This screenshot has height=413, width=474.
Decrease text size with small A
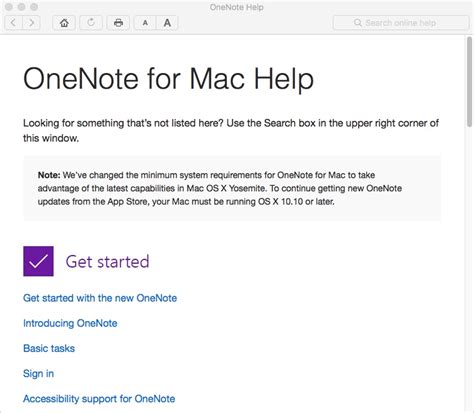point(145,23)
